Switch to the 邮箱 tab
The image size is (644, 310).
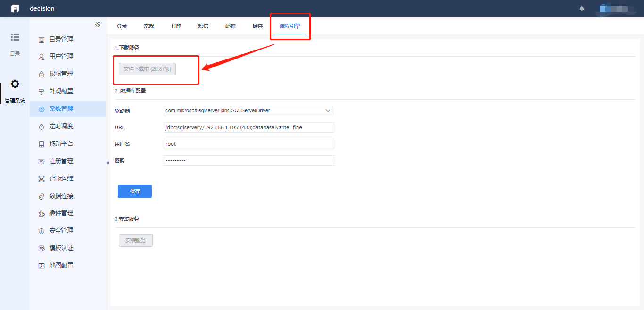231,26
